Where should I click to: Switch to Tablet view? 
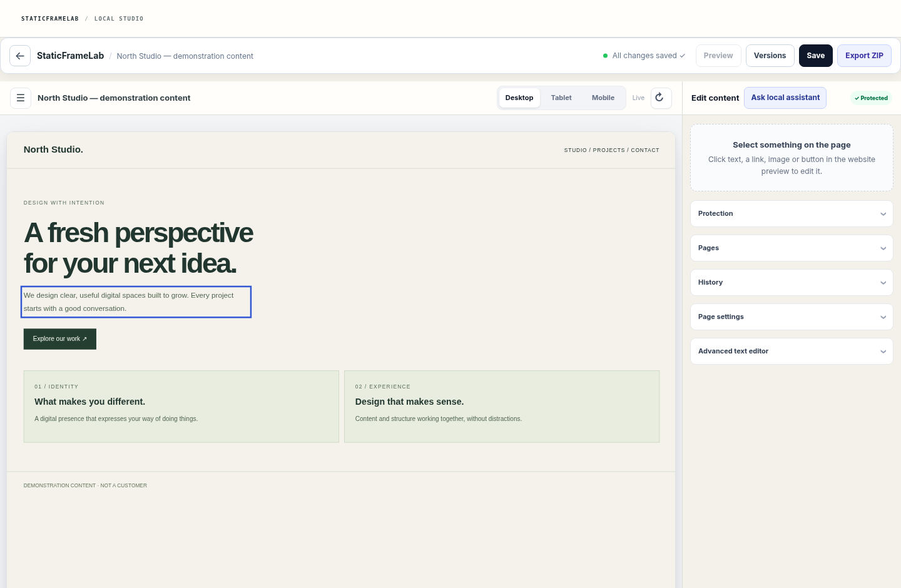tap(561, 98)
